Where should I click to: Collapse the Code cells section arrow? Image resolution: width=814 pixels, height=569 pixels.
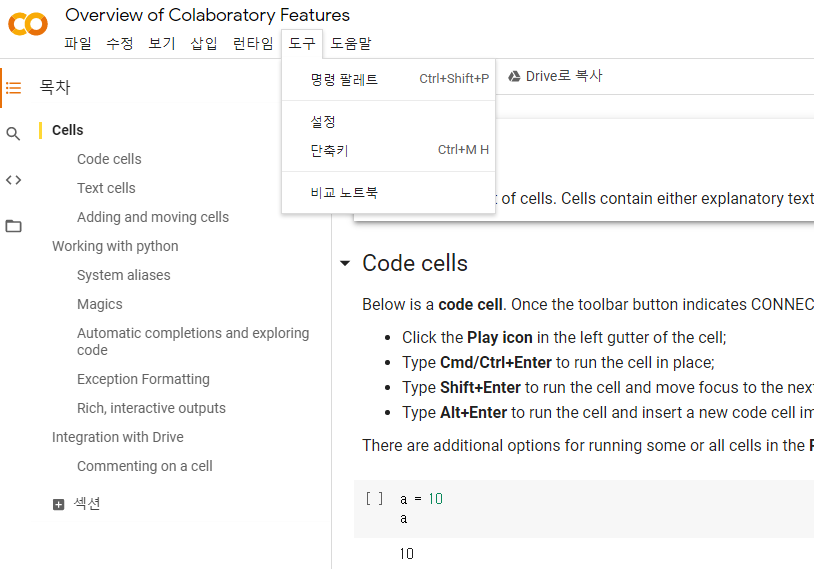click(345, 263)
